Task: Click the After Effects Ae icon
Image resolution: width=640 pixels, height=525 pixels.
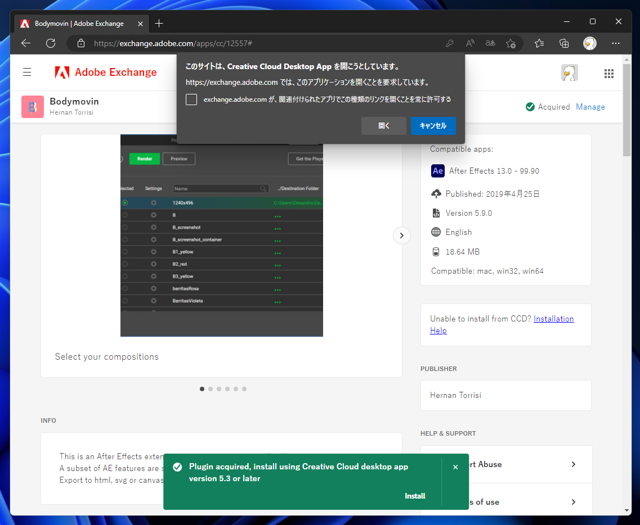Action: 438,171
